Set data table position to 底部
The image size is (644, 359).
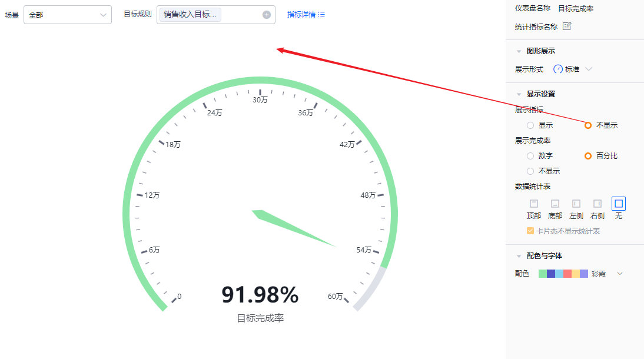point(555,204)
